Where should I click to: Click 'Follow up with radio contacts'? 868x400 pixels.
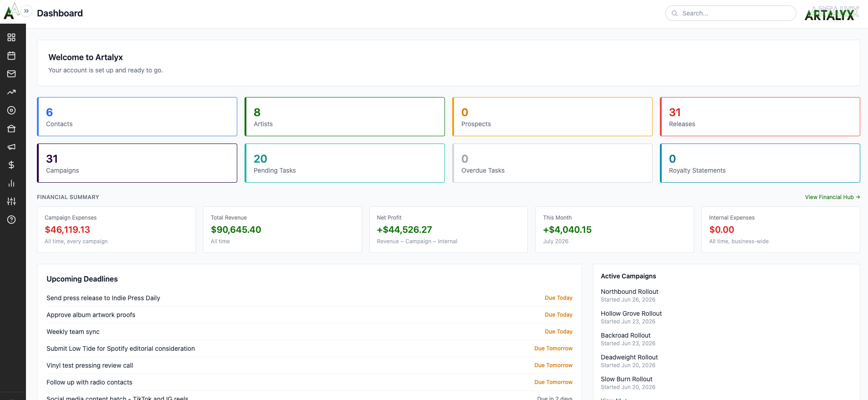(x=89, y=382)
